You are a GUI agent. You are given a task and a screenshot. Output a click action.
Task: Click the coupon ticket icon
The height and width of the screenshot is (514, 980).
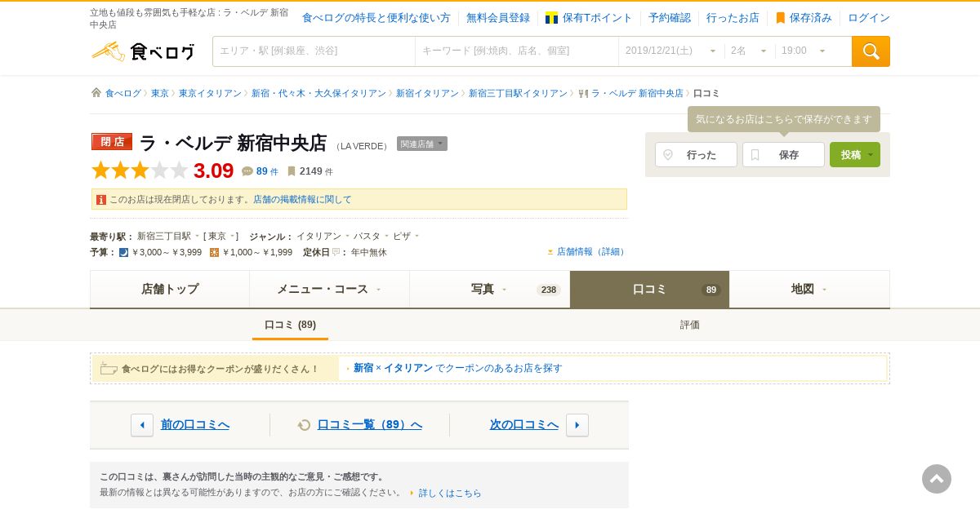pos(109,369)
